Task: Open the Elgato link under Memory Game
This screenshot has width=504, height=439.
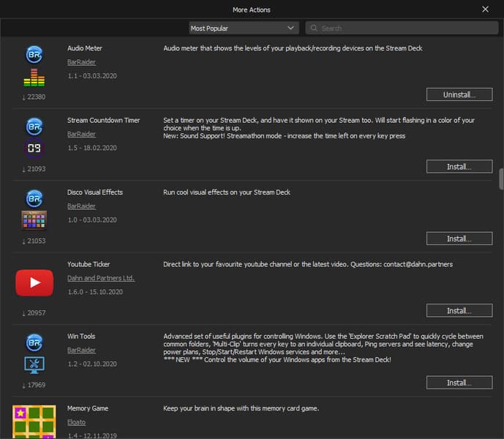Action: pyautogui.click(x=77, y=422)
